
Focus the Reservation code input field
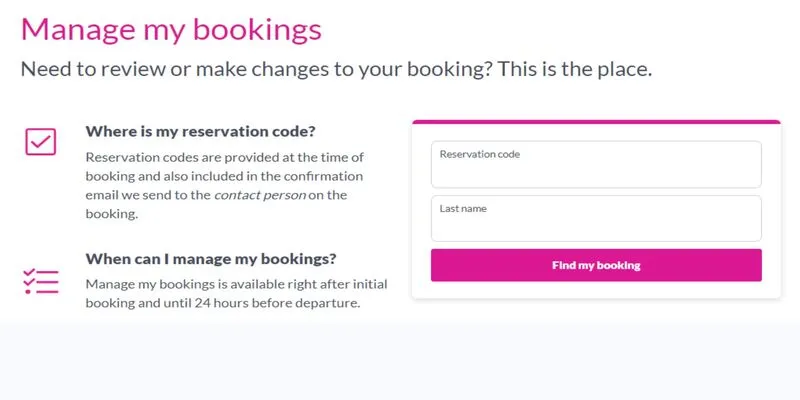coord(596,164)
